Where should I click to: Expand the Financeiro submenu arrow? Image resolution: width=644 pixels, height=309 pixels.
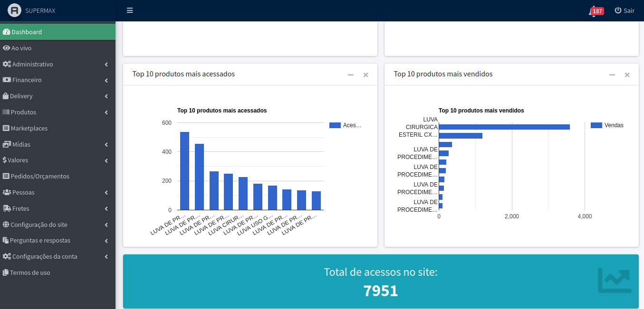pos(106,80)
